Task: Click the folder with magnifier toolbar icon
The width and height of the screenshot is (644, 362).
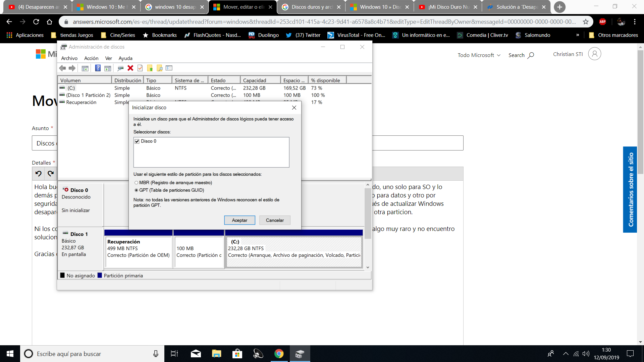Action: [160, 68]
